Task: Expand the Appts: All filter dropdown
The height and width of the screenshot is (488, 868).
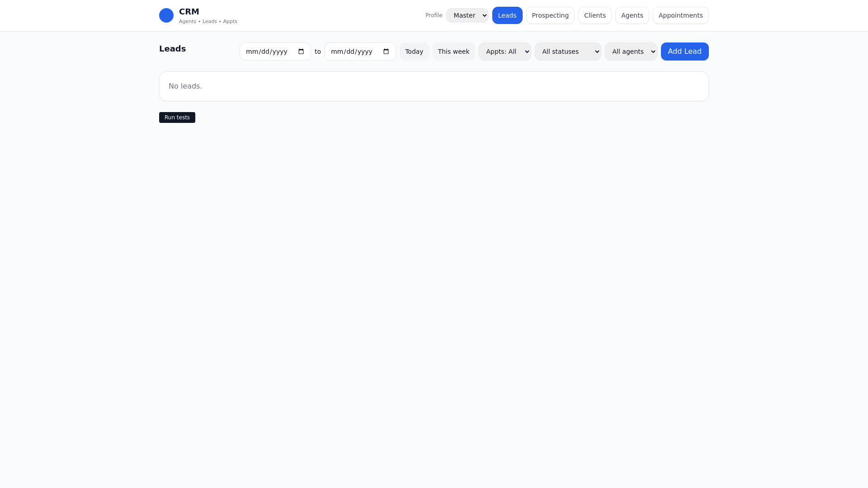Action: (505, 52)
